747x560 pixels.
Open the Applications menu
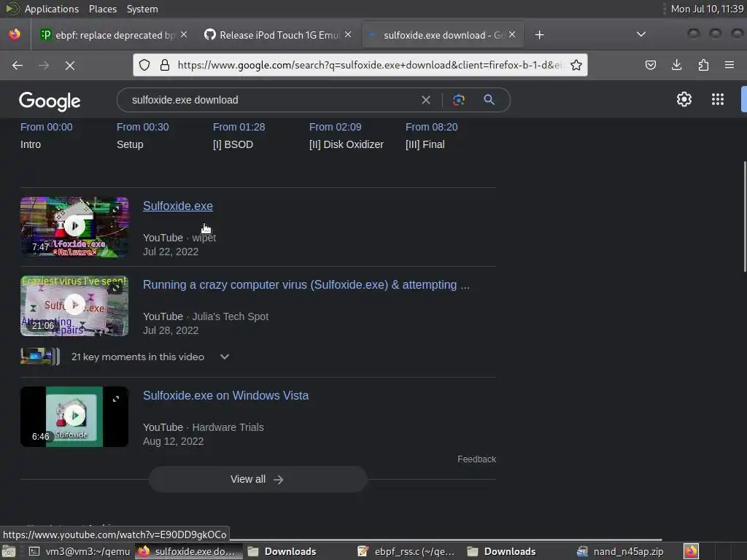[52, 9]
